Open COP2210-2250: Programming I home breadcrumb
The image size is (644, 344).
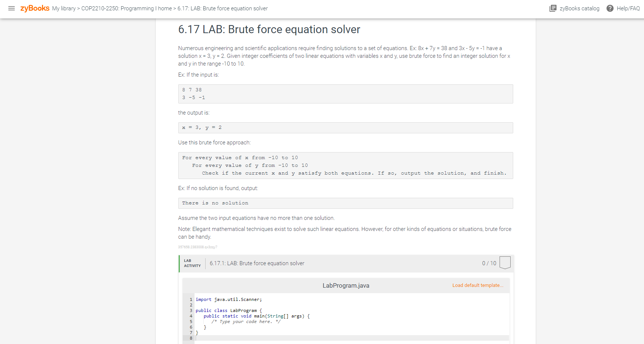click(x=126, y=8)
